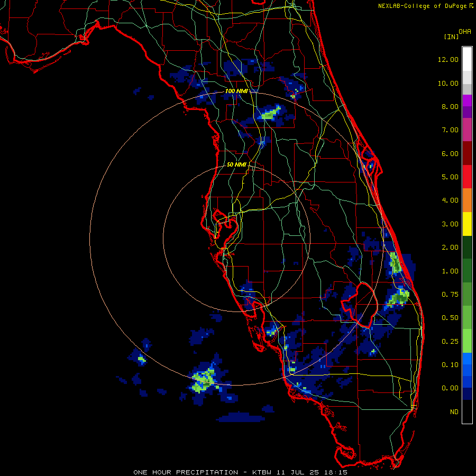Select the 0.25 legend value
The height and width of the screenshot is (476, 476).
coord(450,342)
